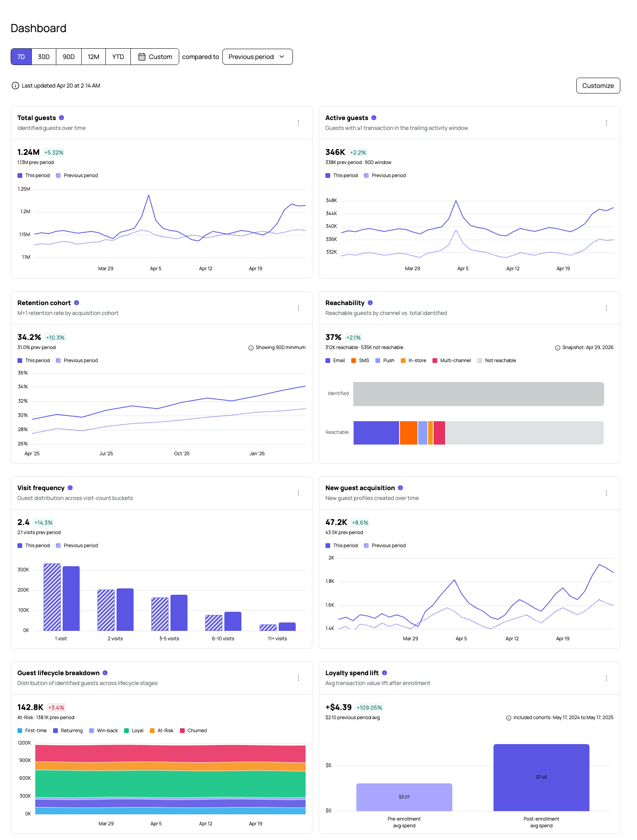Toggle the Churned legend series
Image resolution: width=637 pixels, height=840 pixels.
(x=193, y=731)
